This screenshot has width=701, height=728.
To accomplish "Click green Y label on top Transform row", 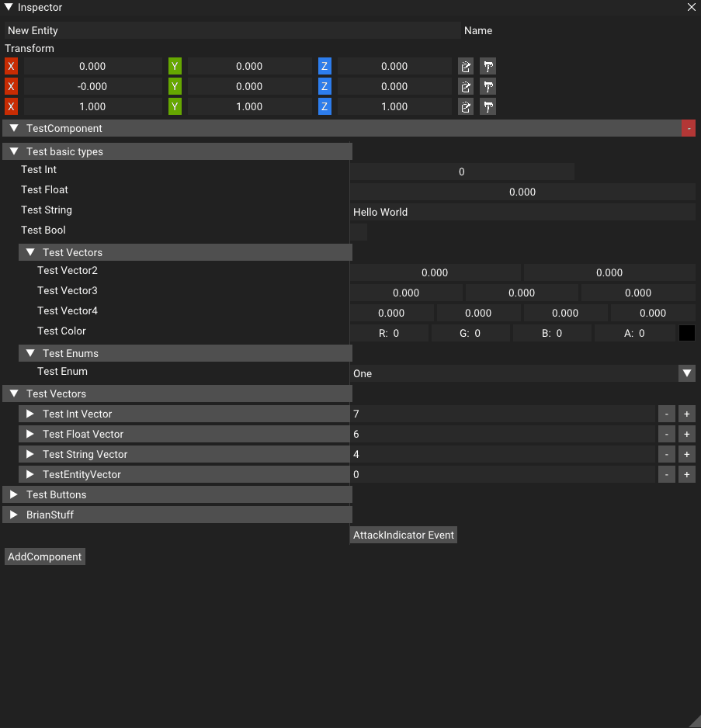I will tap(175, 67).
